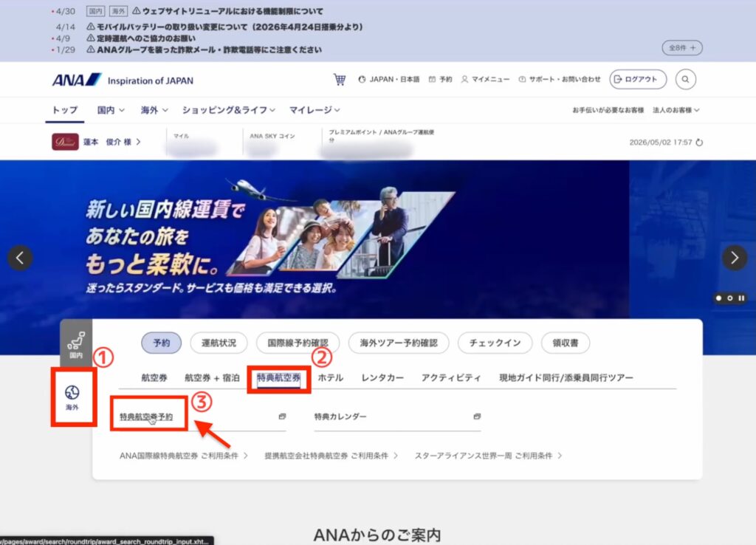Select the 運航状況 pill button
Screen dimensions: 756x545
pyautogui.click(x=219, y=343)
